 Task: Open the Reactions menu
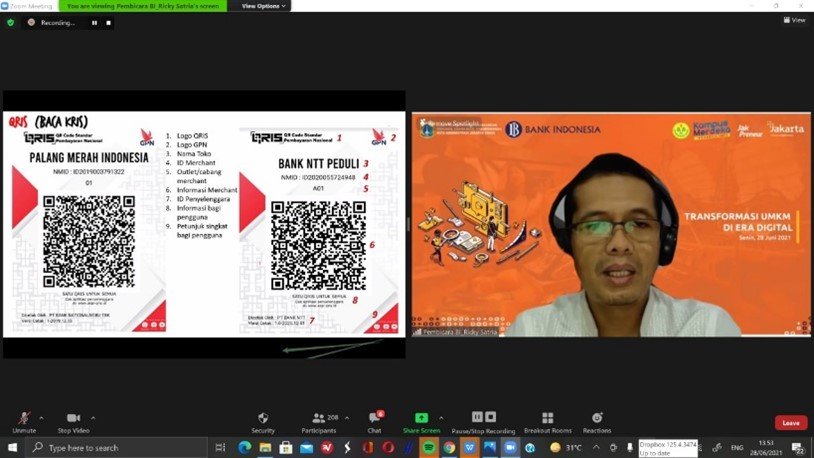click(x=597, y=422)
